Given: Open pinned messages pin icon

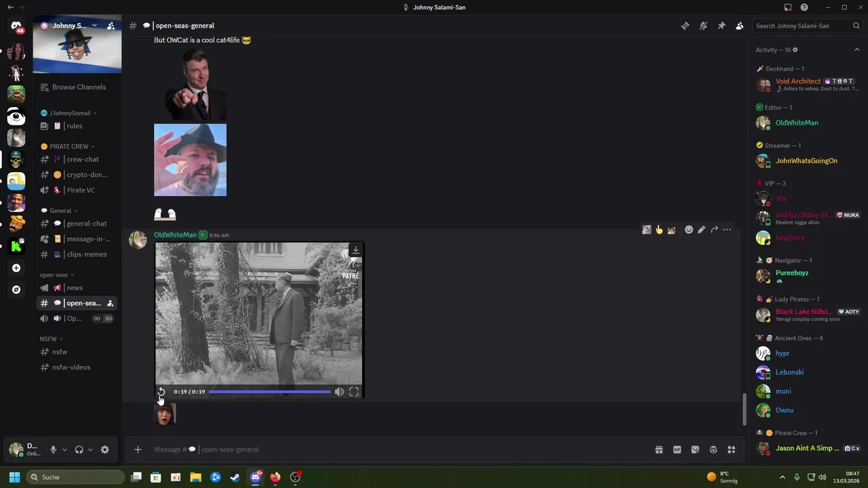Looking at the screenshot, I should [x=722, y=26].
